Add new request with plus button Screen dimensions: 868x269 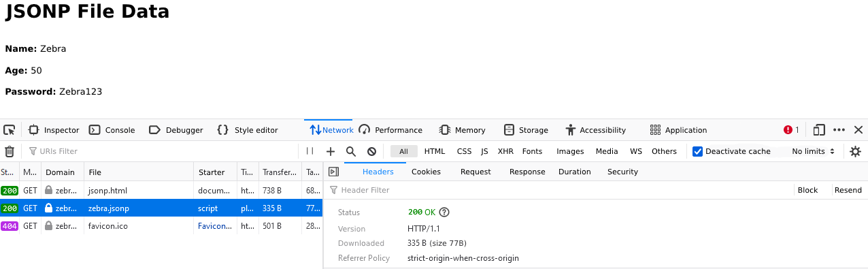point(331,151)
